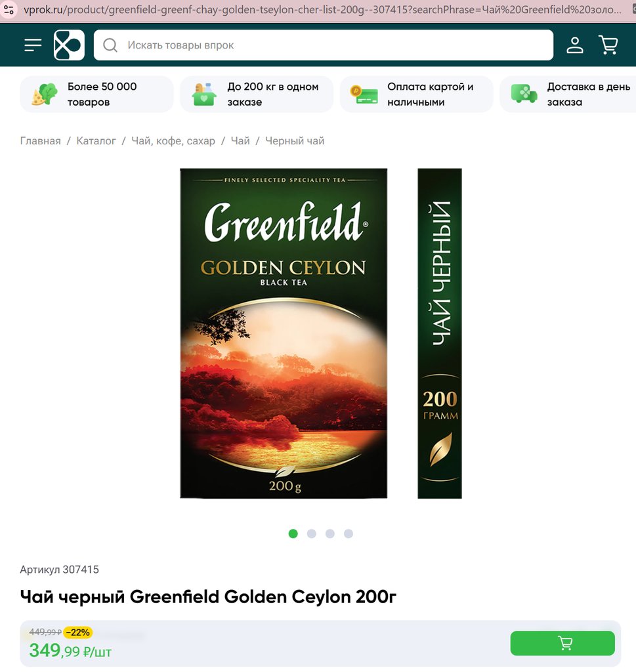Select the fourth image carousel dot
The width and height of the screenshot is (636, 672).
point(349,534)
